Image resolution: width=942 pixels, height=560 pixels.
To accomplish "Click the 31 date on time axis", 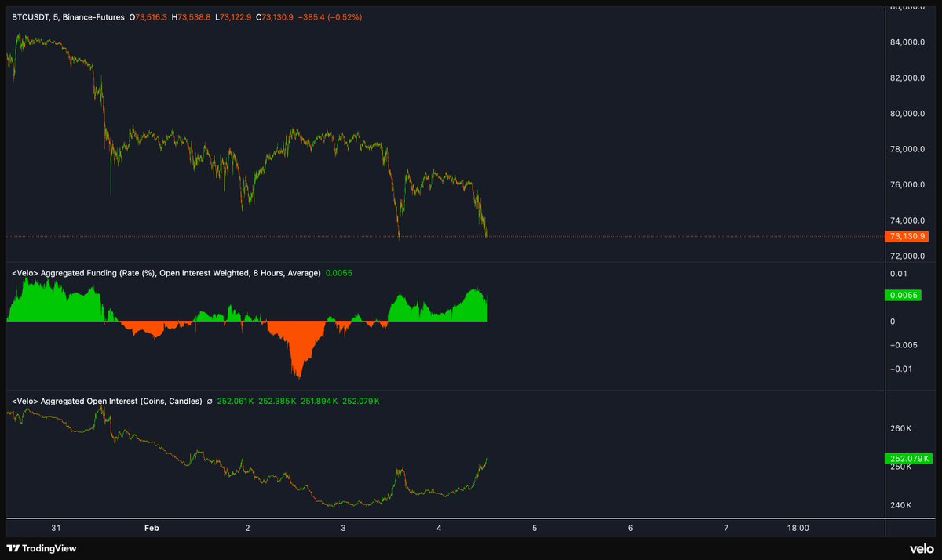I will 56,528.
